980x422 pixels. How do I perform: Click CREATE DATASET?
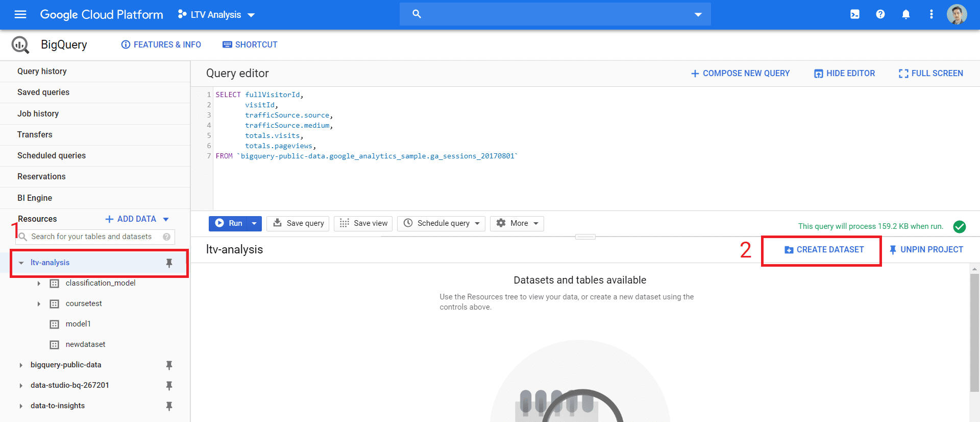point(824,250)
